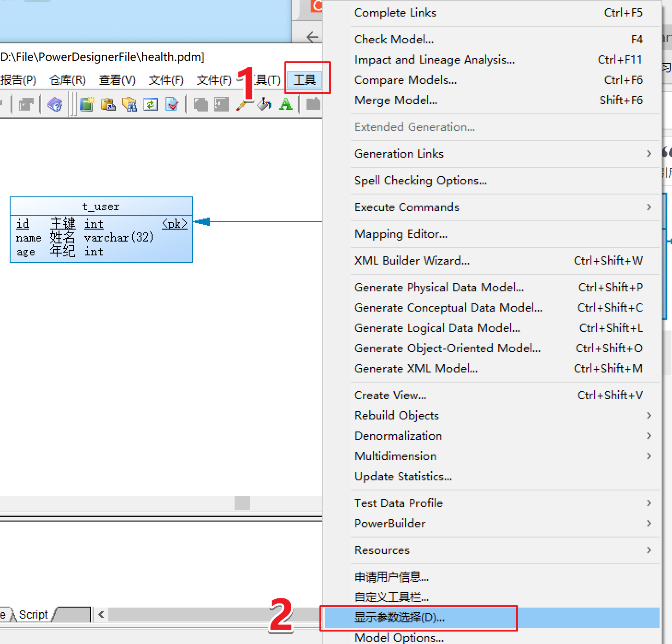Open the Mapping Editor
This screenshot has width=672, height=644.
(x=401, y=234)
